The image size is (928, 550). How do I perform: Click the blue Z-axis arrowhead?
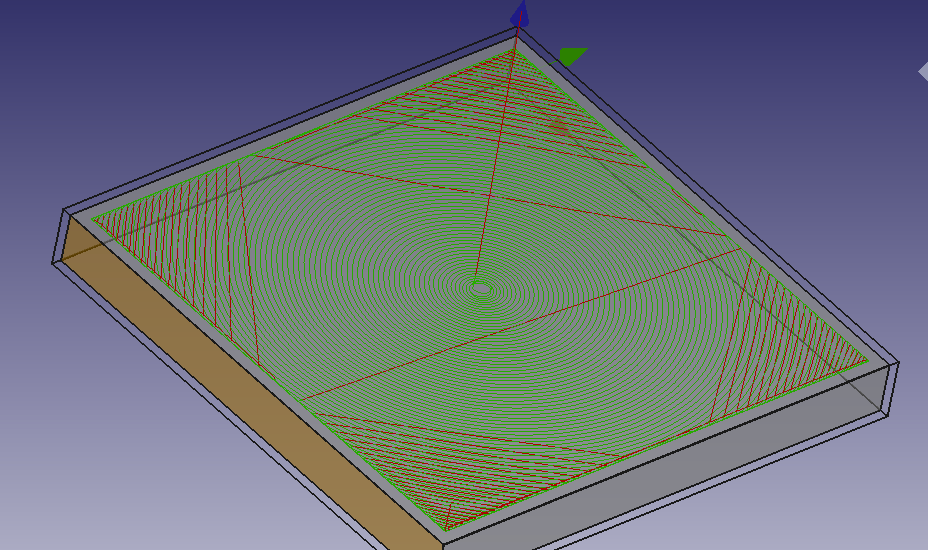(x=520, y=14)
